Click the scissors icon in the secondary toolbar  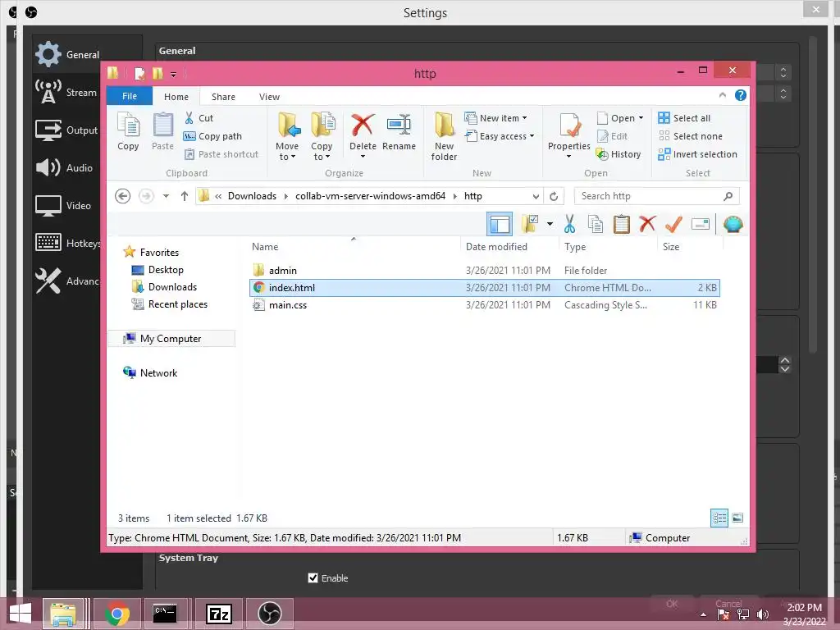pyautogui.click(x=569, y=224)
